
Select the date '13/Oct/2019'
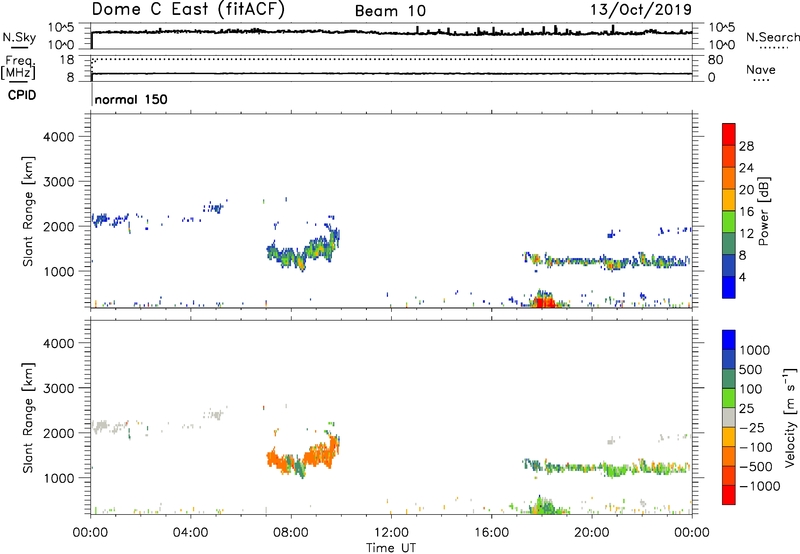(x=641, y=10)
